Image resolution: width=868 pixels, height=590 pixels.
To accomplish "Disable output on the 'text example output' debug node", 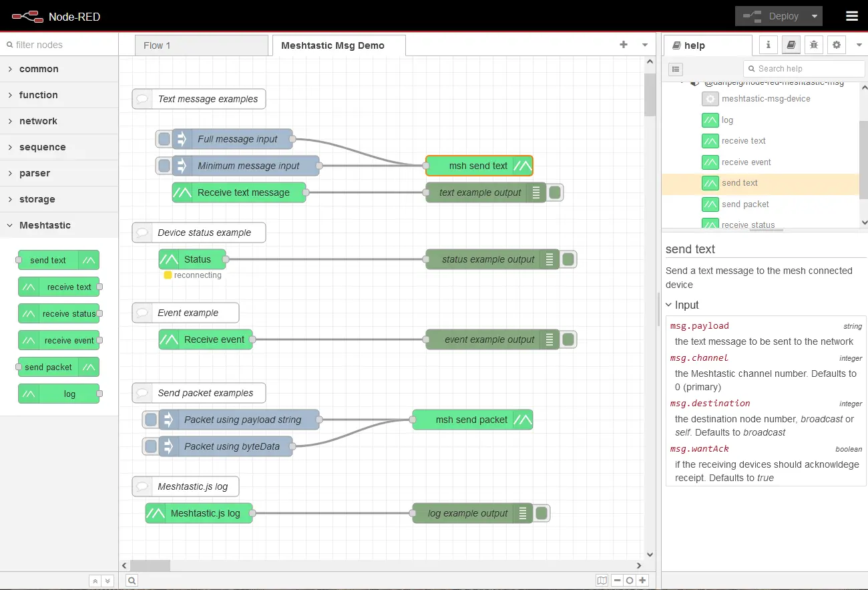I will tap(554, 192).
